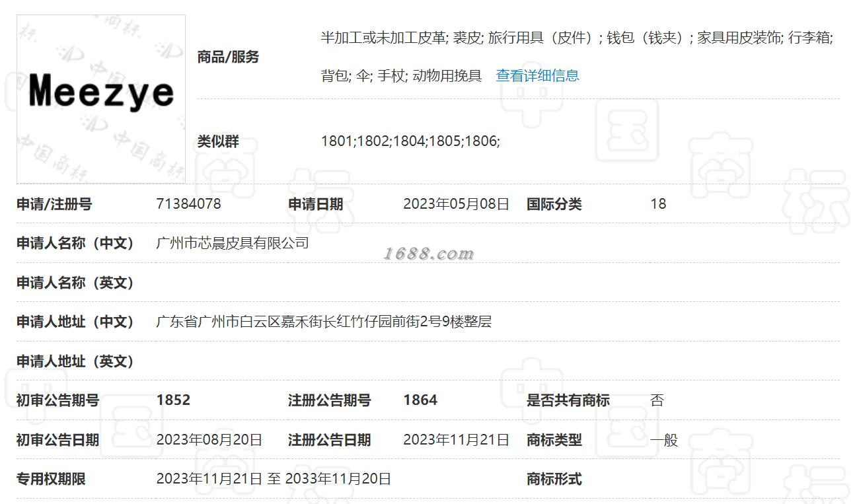Select the 商标形式 label
Screen dimensions: 857x504
point(554,479)
